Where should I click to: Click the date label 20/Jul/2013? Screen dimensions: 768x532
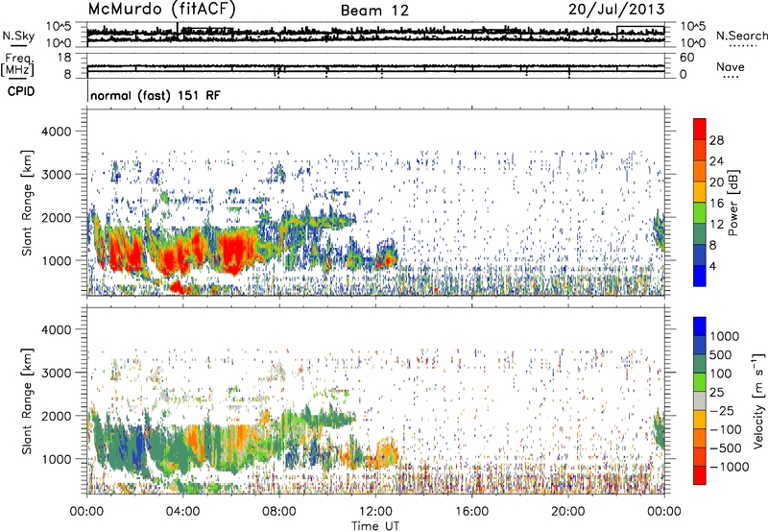point(616,10)
